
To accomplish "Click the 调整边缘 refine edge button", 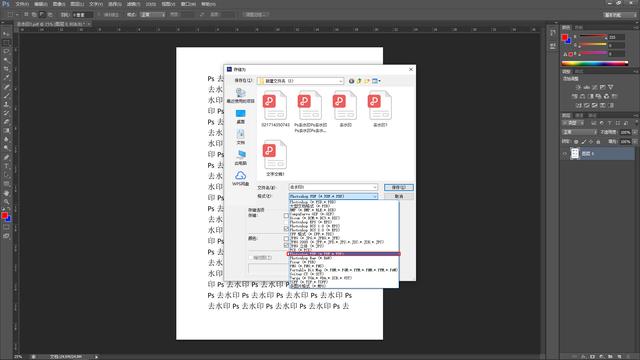I will [x=256, y=14].
